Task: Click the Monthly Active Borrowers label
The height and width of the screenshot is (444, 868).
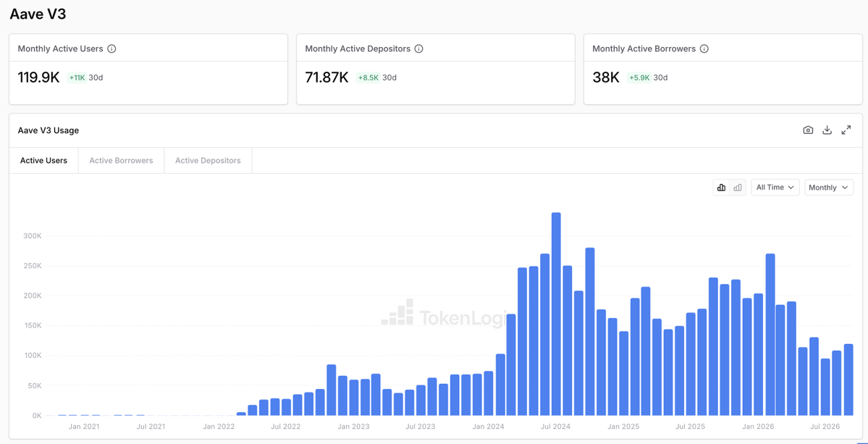Action: [644, 49]
